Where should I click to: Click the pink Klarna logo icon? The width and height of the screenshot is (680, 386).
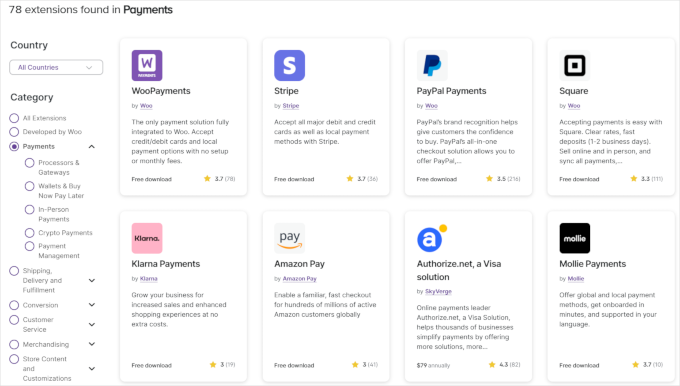click(x=147, y=238)
